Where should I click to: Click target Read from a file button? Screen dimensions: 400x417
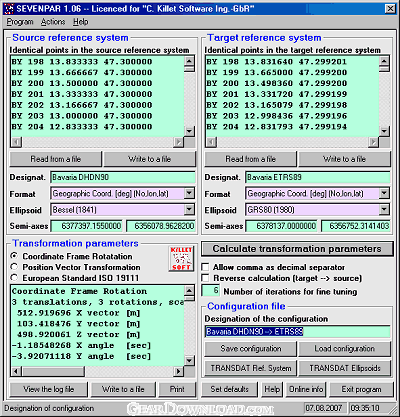250,159
